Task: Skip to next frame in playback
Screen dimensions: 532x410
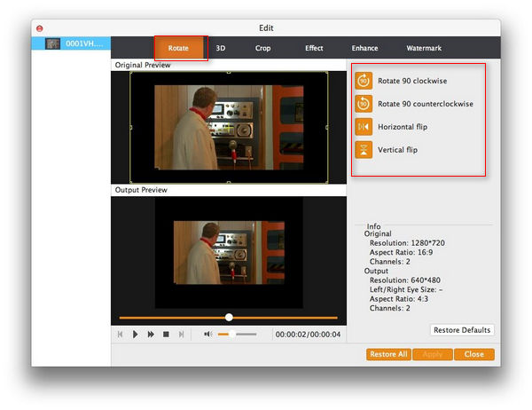Action: pos(181,335)
